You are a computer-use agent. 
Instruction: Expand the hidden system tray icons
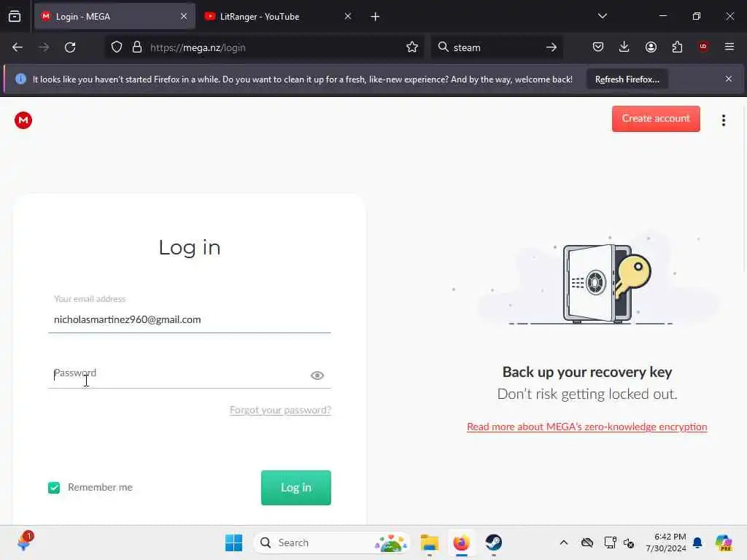pyautogui.click(x=564, y=542)
